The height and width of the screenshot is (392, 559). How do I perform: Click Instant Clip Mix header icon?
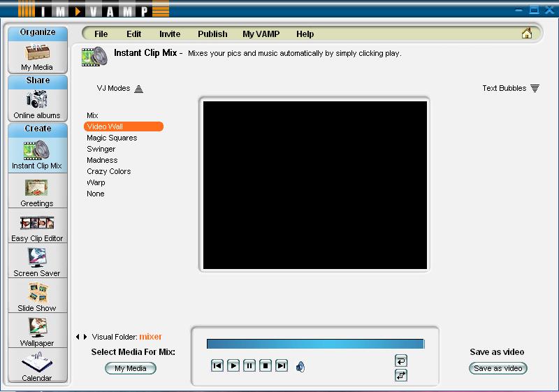[x=94, y=57]
